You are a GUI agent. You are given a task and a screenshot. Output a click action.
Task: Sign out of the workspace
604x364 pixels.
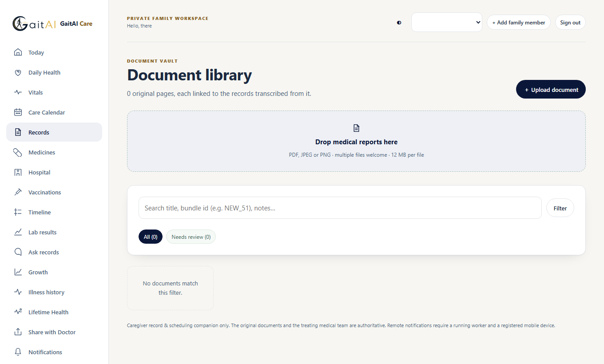pos(570,22)
